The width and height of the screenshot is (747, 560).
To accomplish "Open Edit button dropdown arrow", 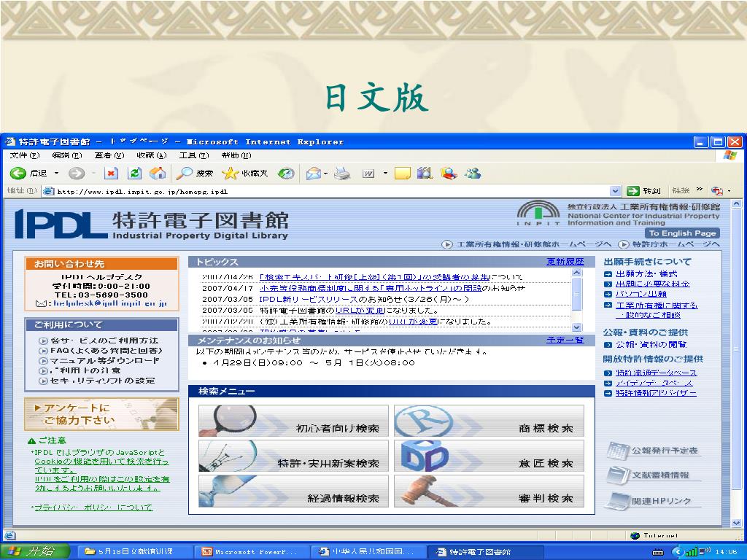I will [385, 174].
